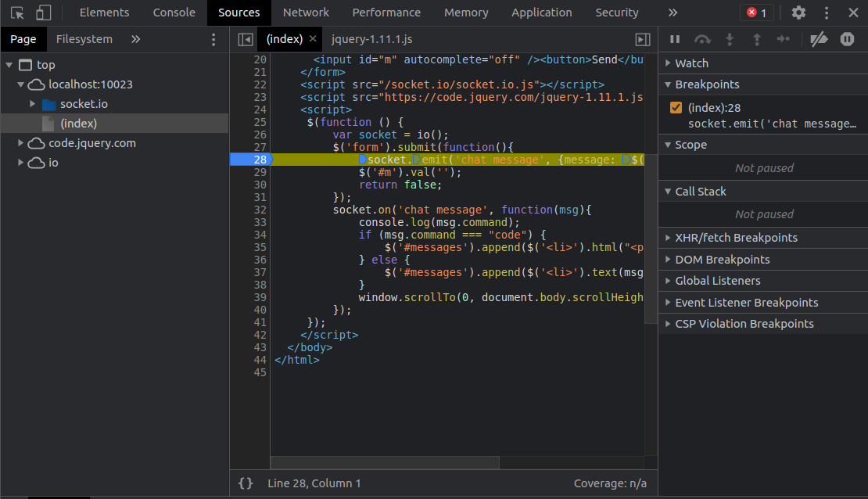Click the red error count badge
The height and width of the screenshot is (499, 868).
757,13
